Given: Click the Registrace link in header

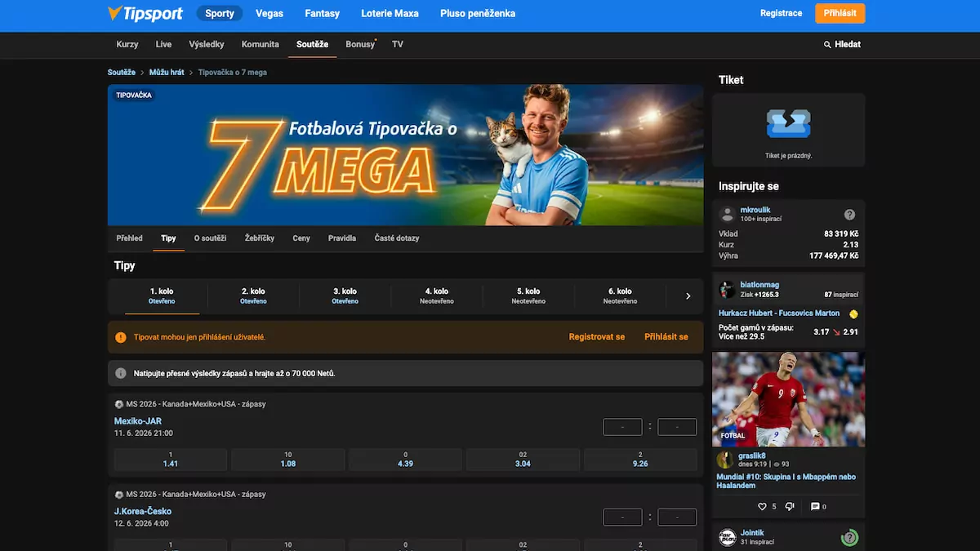Looking at the screenshot, I should click(781, 13).
